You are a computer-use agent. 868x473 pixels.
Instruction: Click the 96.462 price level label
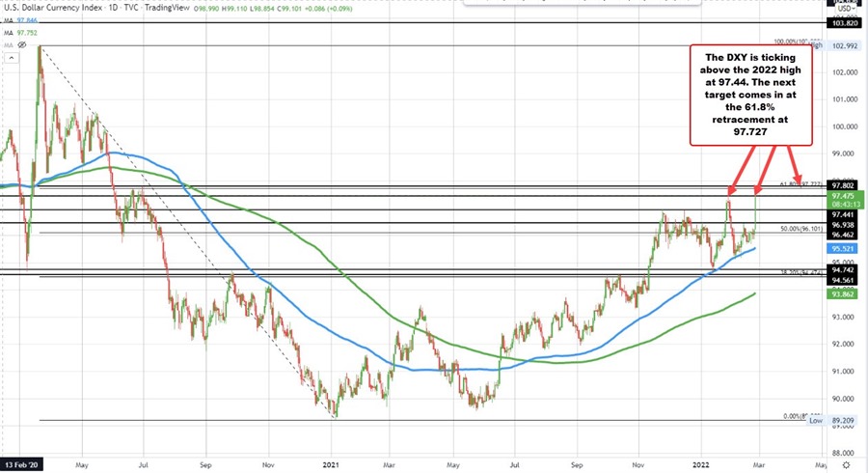(x=843, y=235)
